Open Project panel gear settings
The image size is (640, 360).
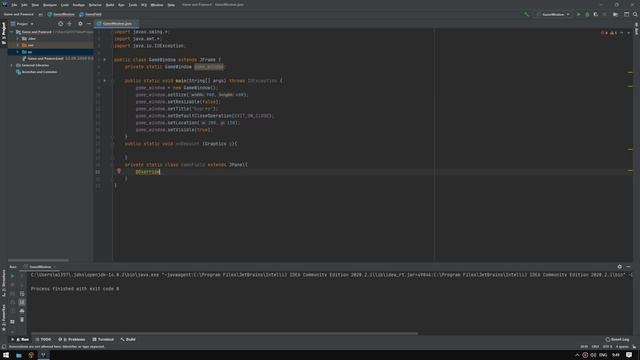point(80,24)
